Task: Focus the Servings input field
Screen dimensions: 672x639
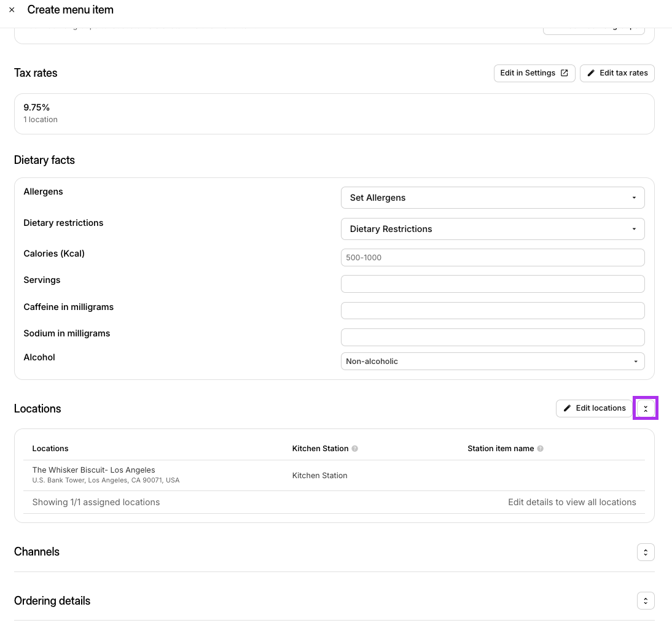Action: tap(493, 284)
